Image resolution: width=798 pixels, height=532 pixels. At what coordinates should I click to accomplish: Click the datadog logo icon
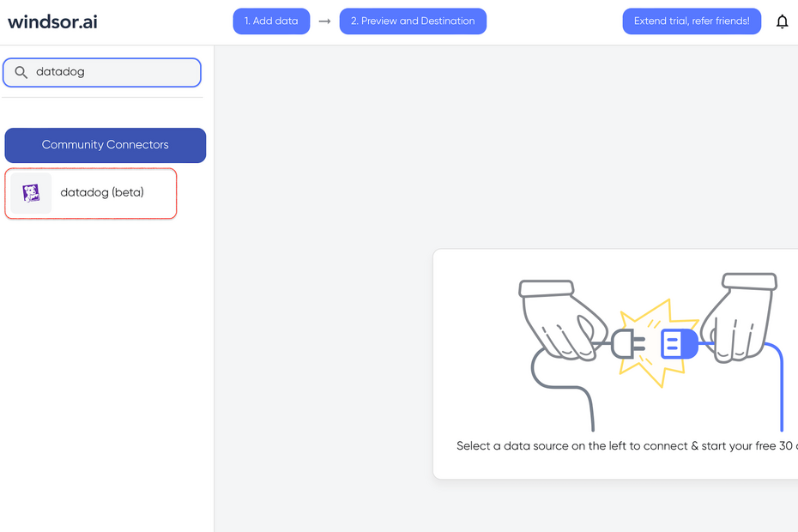pyautogui.click(x=30, y=193)
